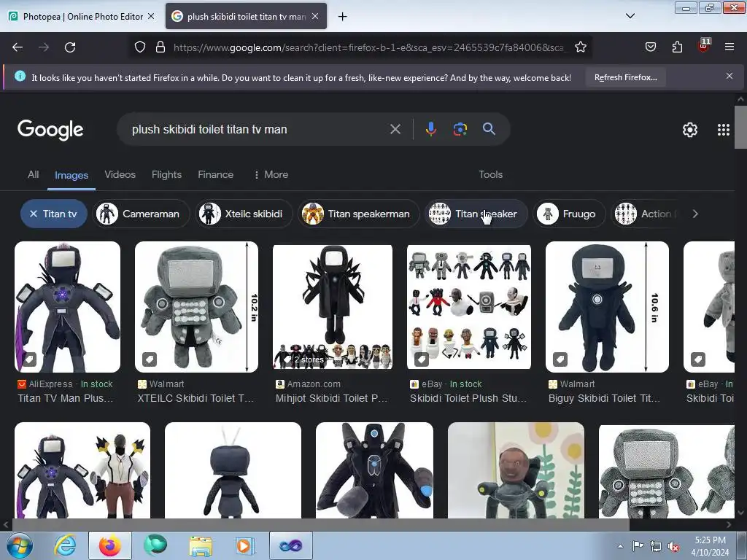Click Refresh Firefox button
The width and height of the screenshot is (747, 560).
click(625, 77)
